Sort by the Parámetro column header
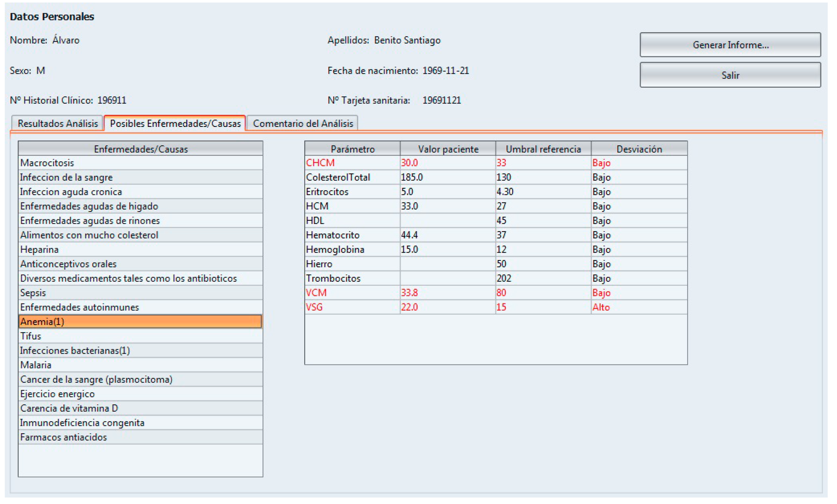The width and height of the screenshot is (837, 504). pyautogui.click(x=352, y=149)
